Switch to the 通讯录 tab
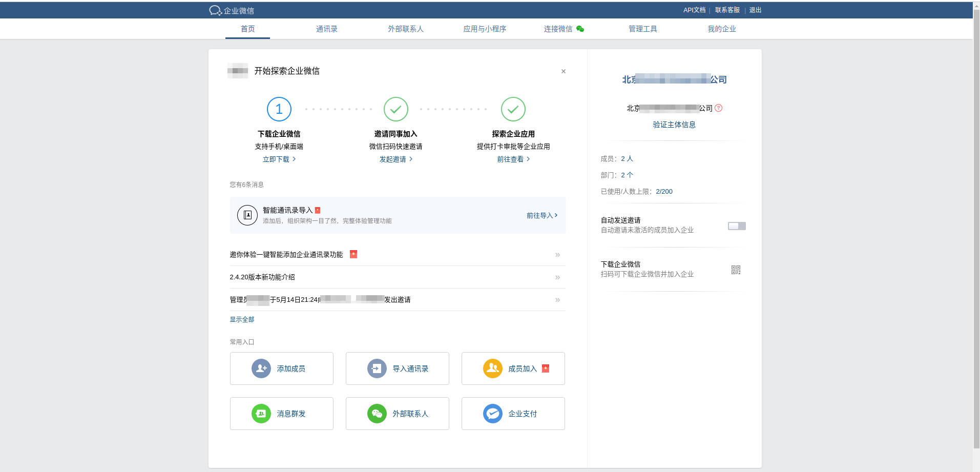980x472 pixels. 327,29
